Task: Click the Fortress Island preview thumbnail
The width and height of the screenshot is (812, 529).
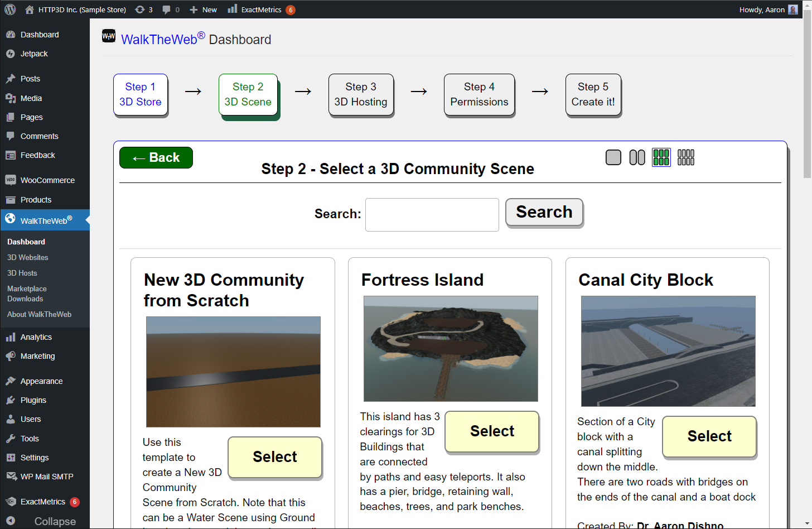Action: [451, 349]
